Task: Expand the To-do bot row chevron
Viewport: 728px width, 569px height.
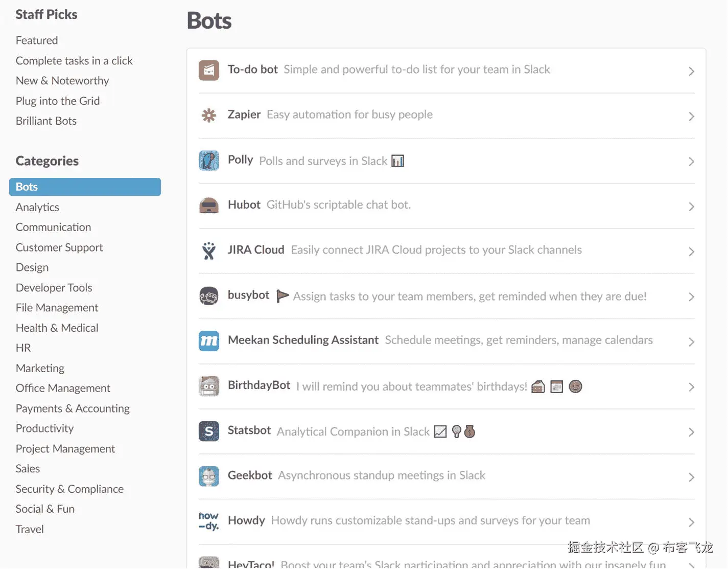Action: 691,71
